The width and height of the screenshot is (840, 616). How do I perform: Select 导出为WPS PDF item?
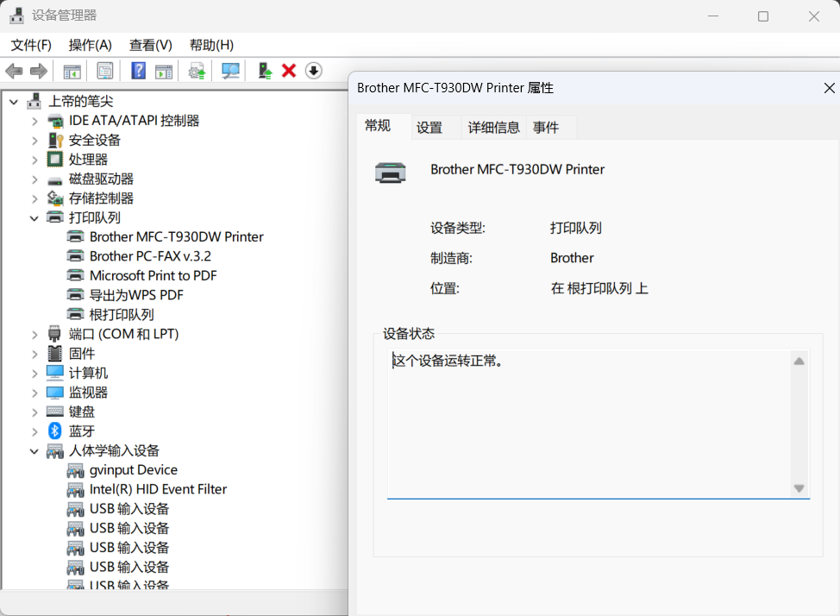tap(136, 295)
